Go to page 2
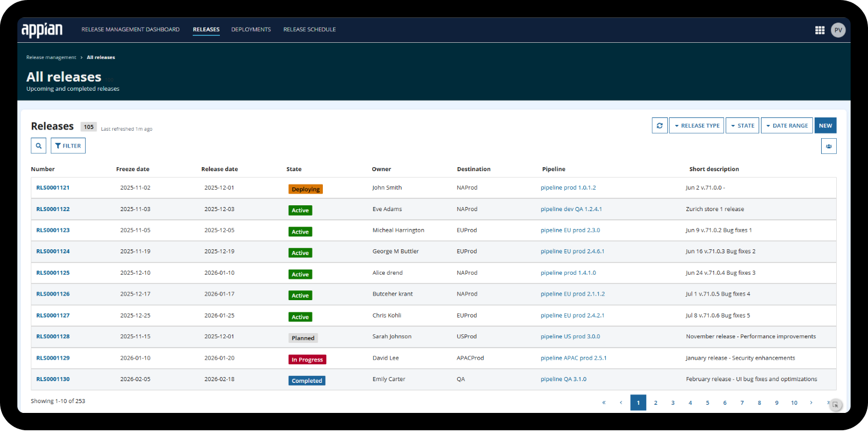 point(656,403)
